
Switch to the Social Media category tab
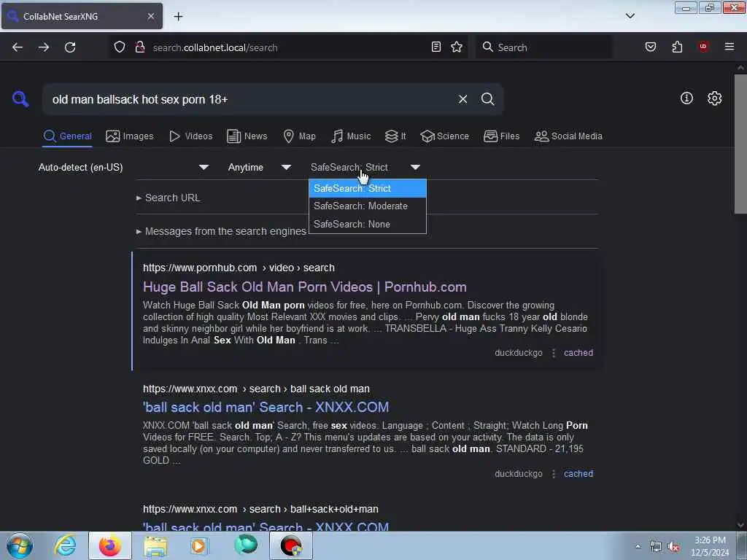coord(568,136)
